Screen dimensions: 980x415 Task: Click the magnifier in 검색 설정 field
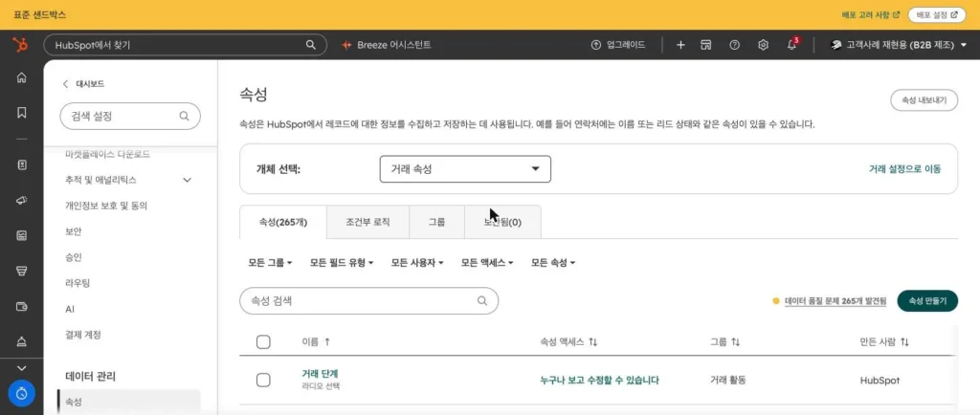184,116
